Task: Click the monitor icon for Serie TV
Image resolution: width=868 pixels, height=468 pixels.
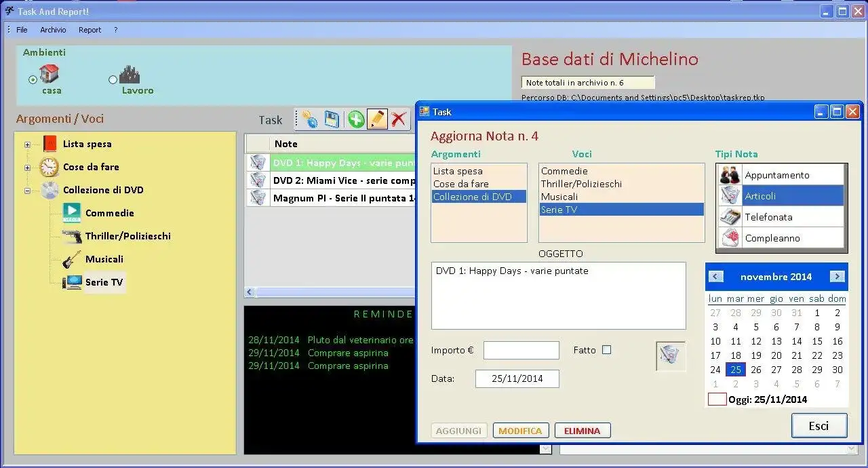Action: point(72,282)
